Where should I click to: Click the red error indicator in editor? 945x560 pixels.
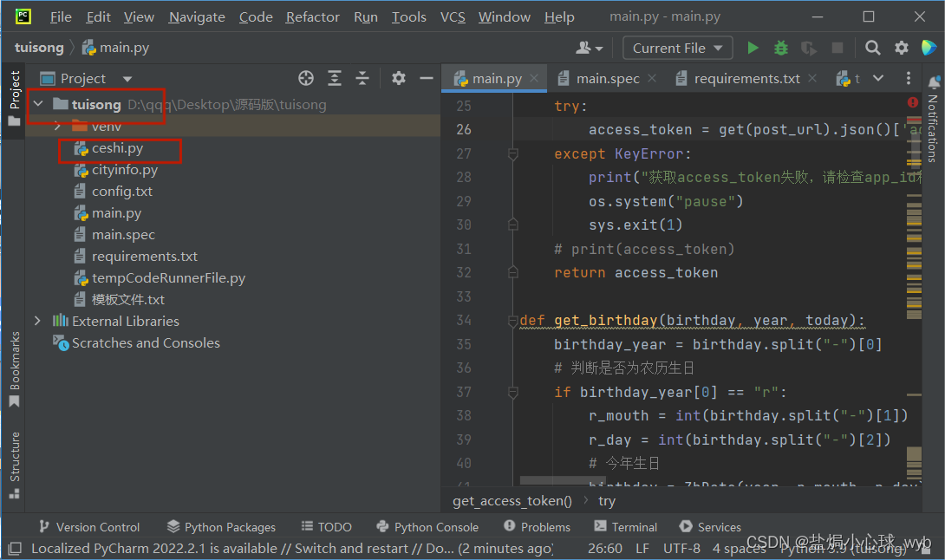click(913, 102)
